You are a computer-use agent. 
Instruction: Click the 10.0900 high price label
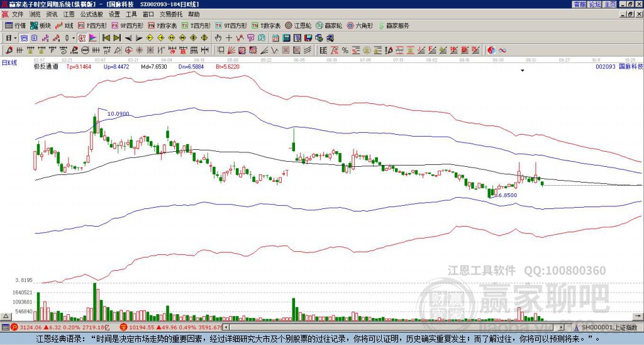[x=118, y=114]
